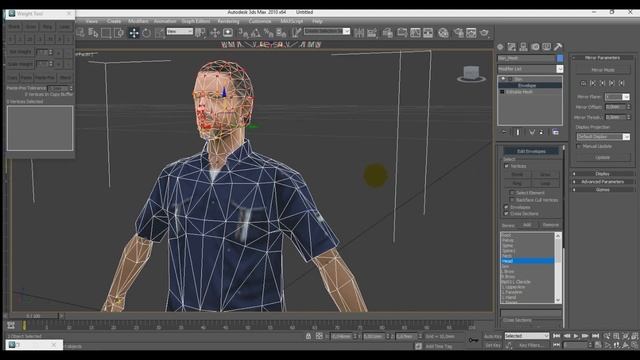This screenshot has width=640, height=360.
Task: Click the Go to Start playback button
Action: pos(556,336)
